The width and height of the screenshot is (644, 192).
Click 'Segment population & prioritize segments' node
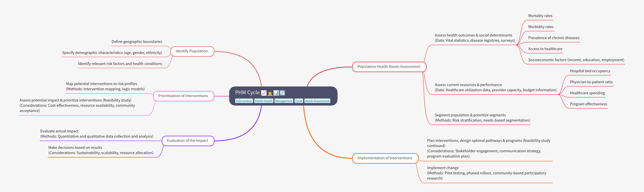click(482, 118)
